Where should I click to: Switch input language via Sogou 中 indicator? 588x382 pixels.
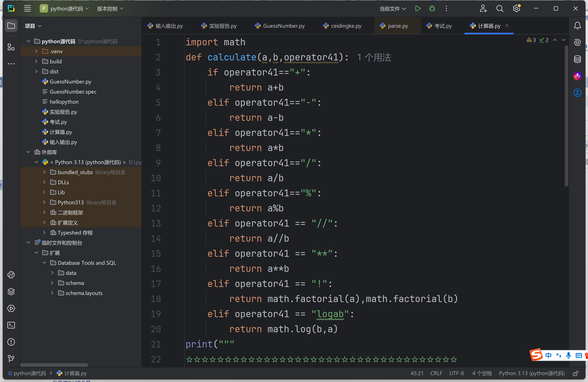[548, 355]
